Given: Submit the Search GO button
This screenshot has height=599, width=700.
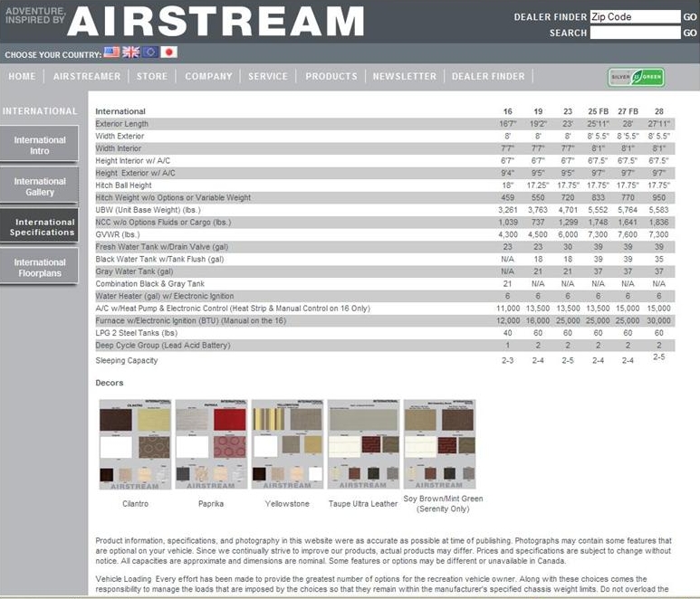Looking at the screenshot, I should tap(690, 33).
